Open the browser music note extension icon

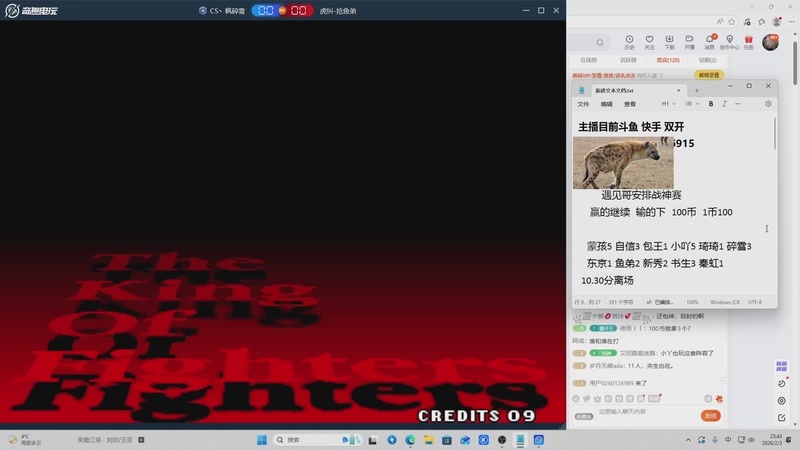pyautogui.click(x=747, y=21)
